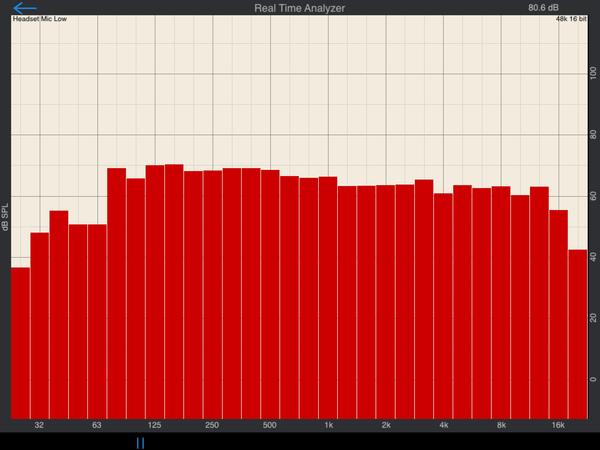The height and width of the screenshot is (450, 600).
Task: Select the red bar above 1k
Action: [x=328, y=298]
